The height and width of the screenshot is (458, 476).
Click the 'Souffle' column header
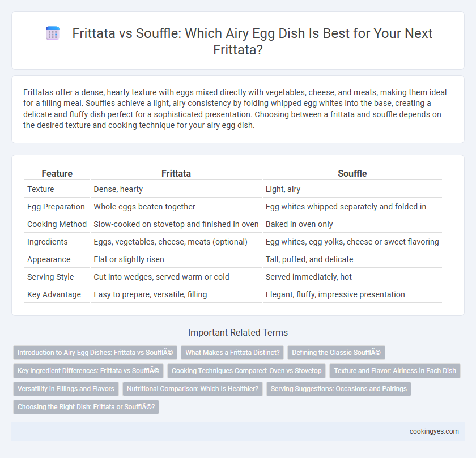click(352, 173)
